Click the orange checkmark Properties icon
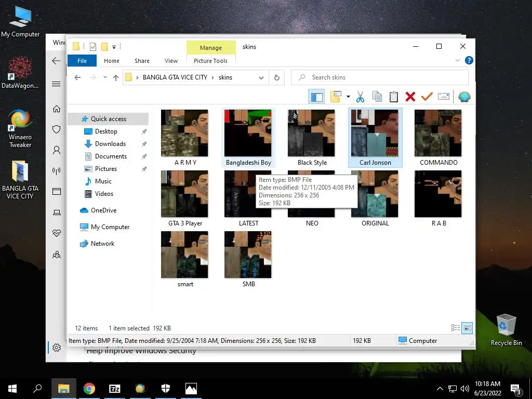 click(x=427, y=97)
